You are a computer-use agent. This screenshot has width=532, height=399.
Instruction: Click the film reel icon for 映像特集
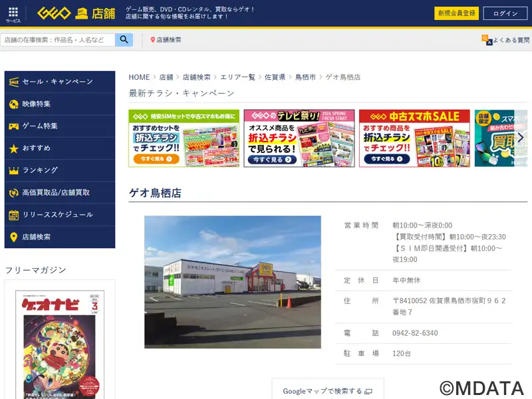(x=13, y=104)
